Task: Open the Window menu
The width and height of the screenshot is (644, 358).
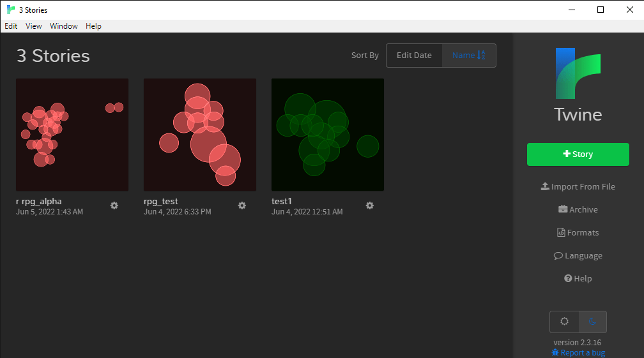Action: pyautogui.click(x=64, y=26)
